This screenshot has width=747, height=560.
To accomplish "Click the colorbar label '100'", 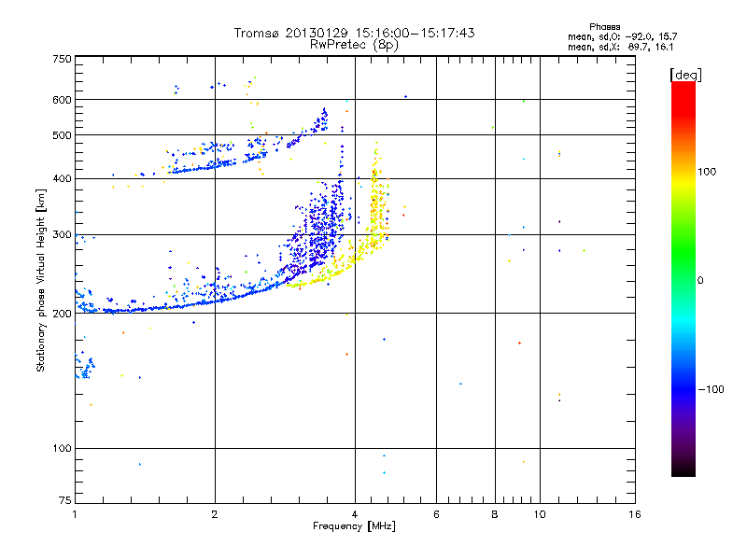I will tap(707, 172).
